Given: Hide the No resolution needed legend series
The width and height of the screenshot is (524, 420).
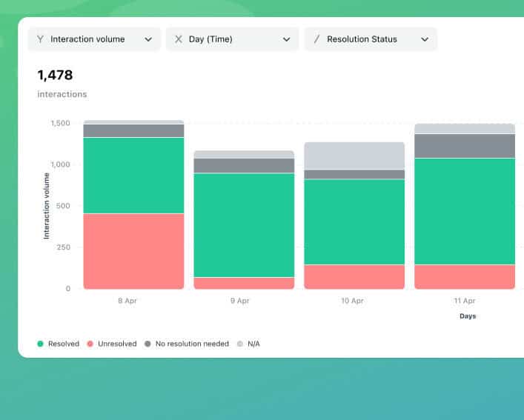Looking at the screenshot, I should [191, 344].
